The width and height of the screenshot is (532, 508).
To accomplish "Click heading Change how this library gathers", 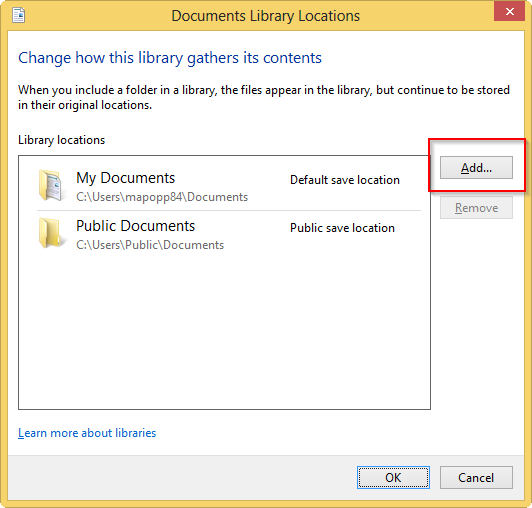I will pyautogui.click(x=170, y=58).
